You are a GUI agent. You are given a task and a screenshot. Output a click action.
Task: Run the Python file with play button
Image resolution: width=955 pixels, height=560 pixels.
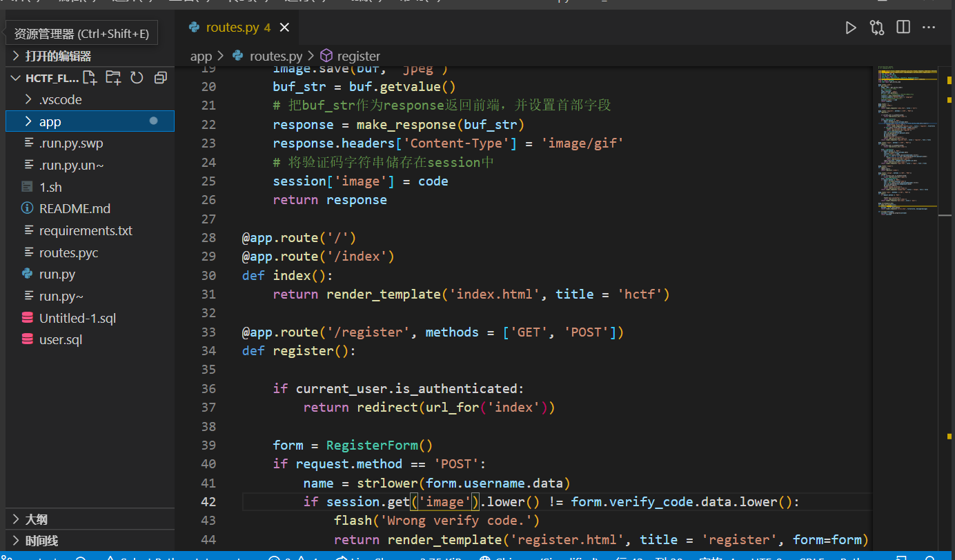coord(851,28)
